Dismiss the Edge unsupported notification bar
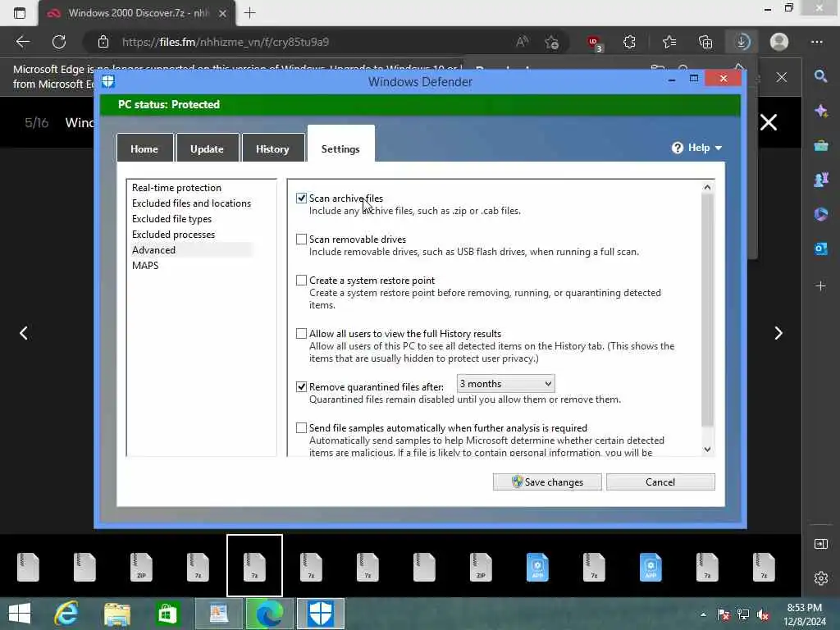This screenshot has width=840, height=630. (782, 77)
